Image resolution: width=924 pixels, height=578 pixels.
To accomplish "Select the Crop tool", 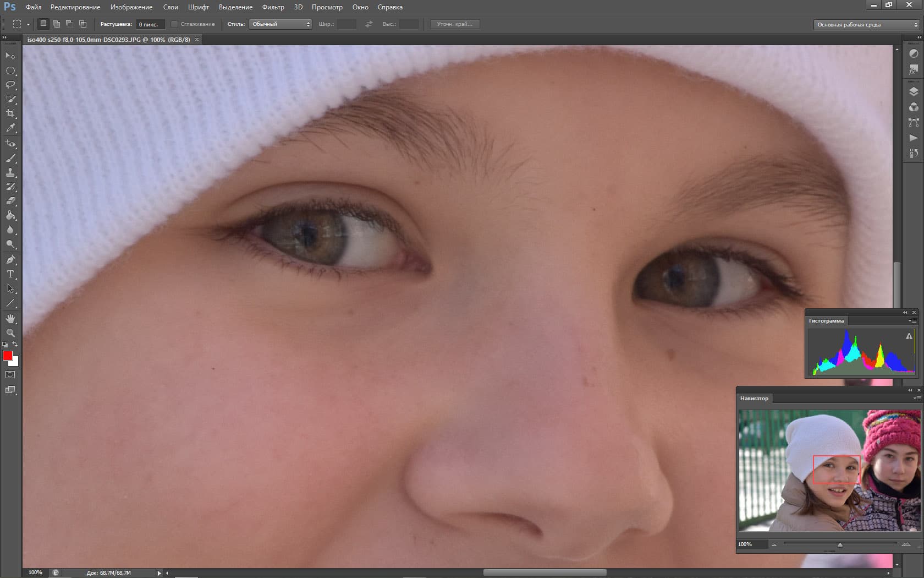I will (10, 113).
